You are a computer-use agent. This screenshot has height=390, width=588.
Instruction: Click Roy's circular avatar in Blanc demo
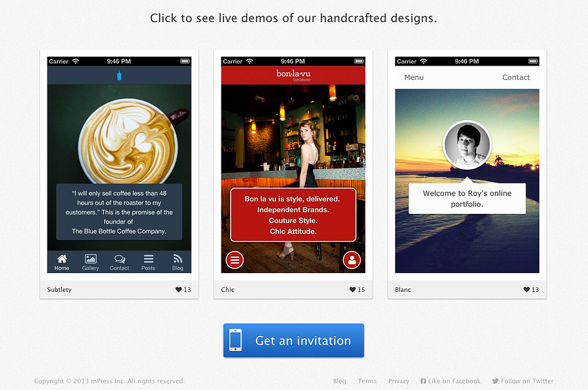tap(467, 145)
